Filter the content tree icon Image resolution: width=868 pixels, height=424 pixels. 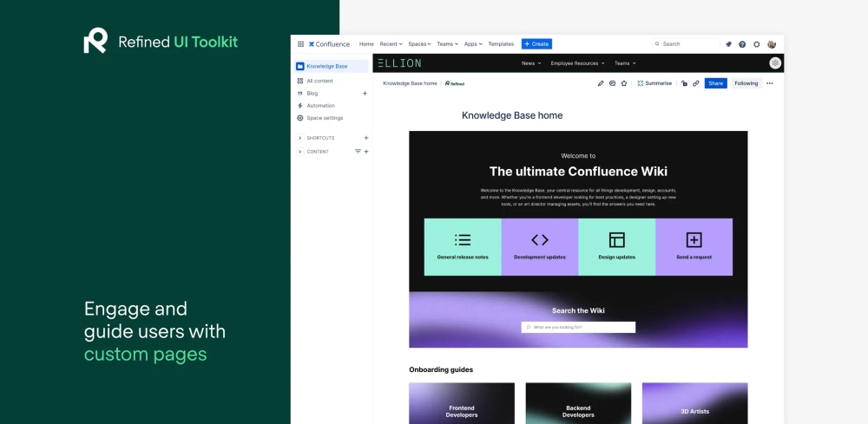tap(358, 152)
